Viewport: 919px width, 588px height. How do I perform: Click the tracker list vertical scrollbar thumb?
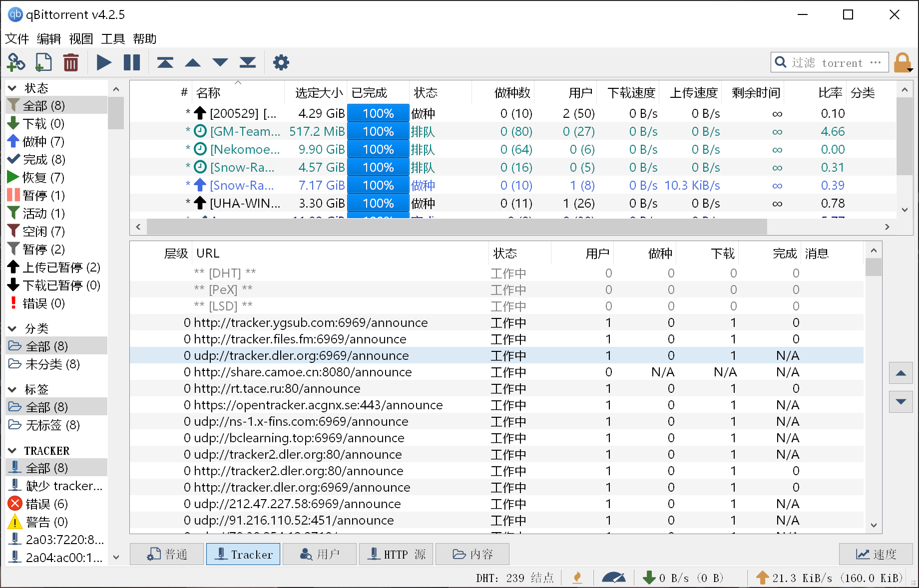coord(874,267)
